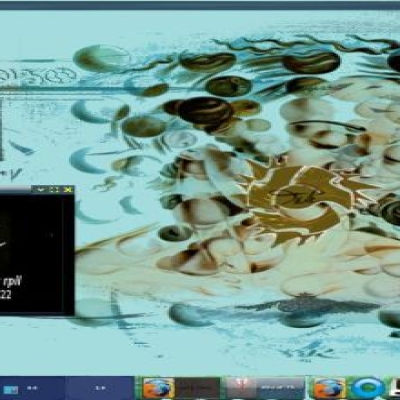Open the blue ring icon on the taskbar
The image size is (400, 400).
click(368, 388)
